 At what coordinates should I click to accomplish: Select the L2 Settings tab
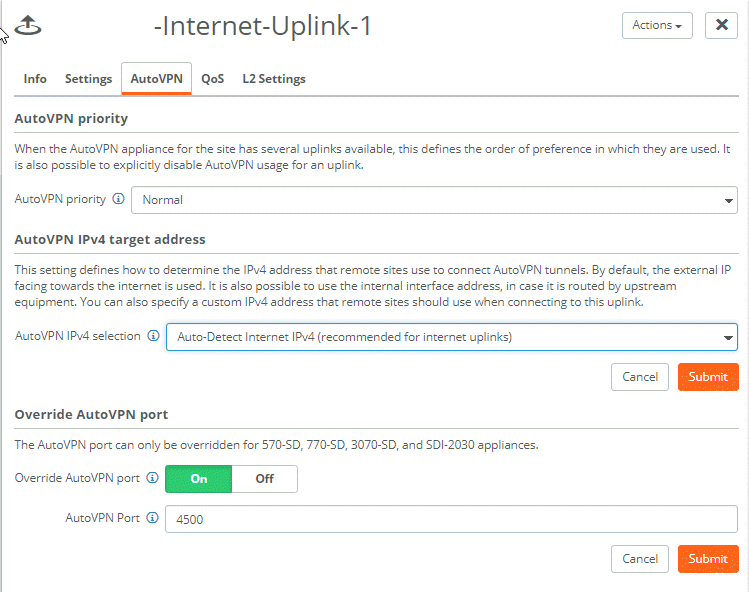pos(274,79)
